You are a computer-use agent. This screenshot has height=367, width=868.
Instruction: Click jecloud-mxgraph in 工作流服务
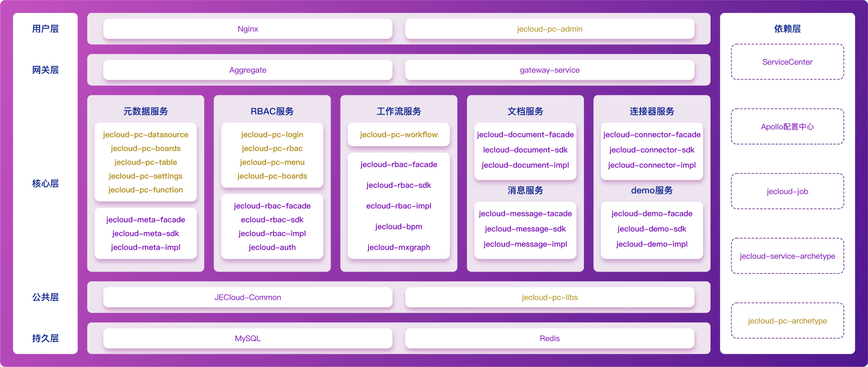[x=399, y=248]
